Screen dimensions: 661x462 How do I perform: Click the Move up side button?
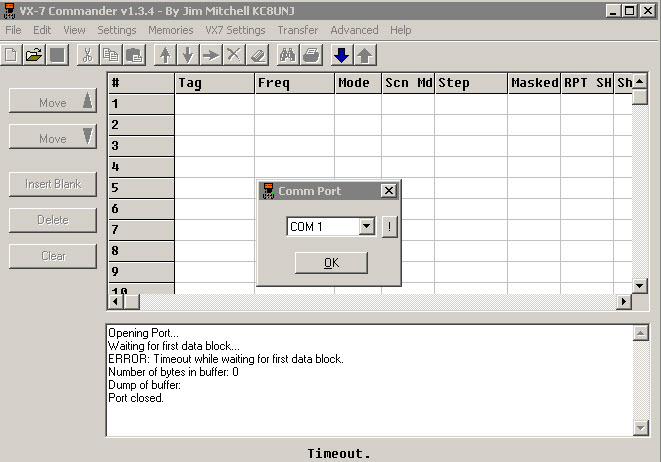click(x=53, y=101)
